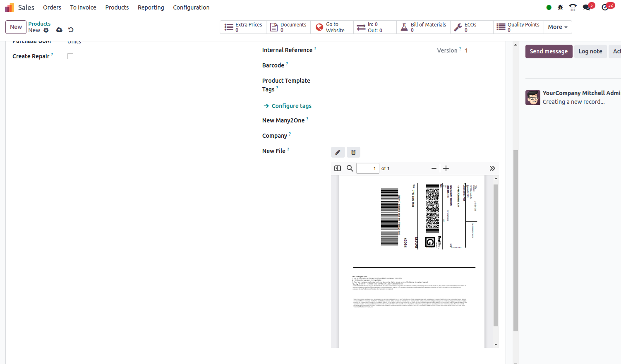The height and width of the screenshot is (364, 621).
Task: Open Bill of Materials flask button
Action: pos(423,27)
